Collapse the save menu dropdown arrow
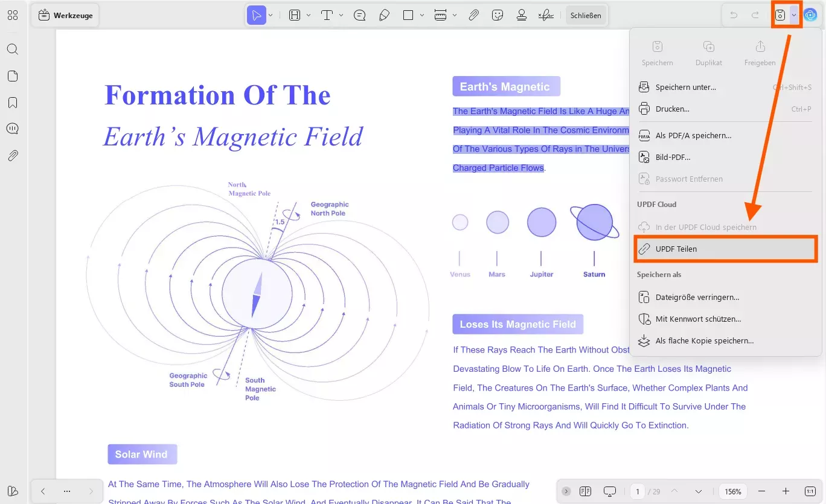Viewport: 826px width, 504px height. tap(794, 16)
